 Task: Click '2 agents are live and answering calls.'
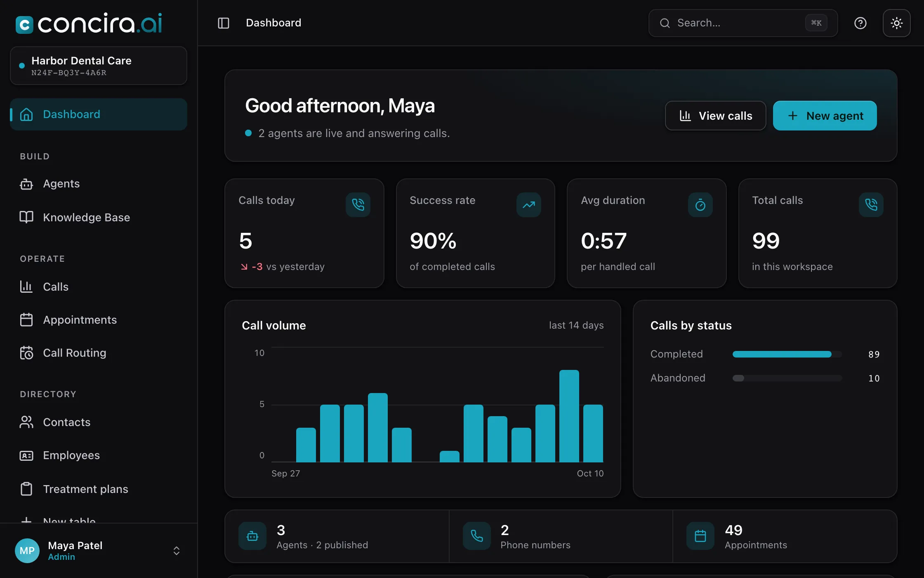point(354,133)
